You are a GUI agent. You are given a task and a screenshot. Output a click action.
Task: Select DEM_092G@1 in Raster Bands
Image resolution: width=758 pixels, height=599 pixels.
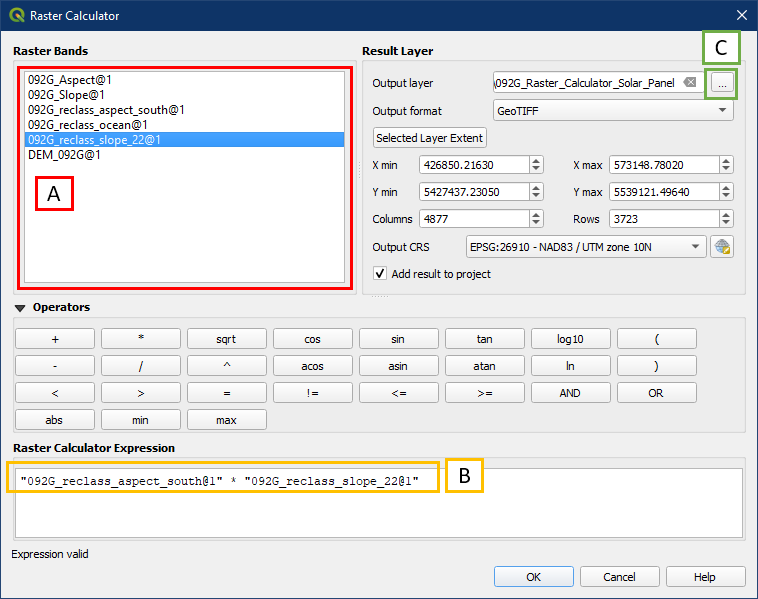click(x=64, y=155)
